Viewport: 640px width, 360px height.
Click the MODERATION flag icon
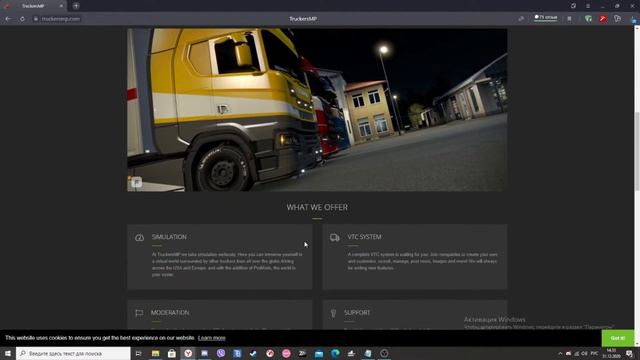point(139,313)
